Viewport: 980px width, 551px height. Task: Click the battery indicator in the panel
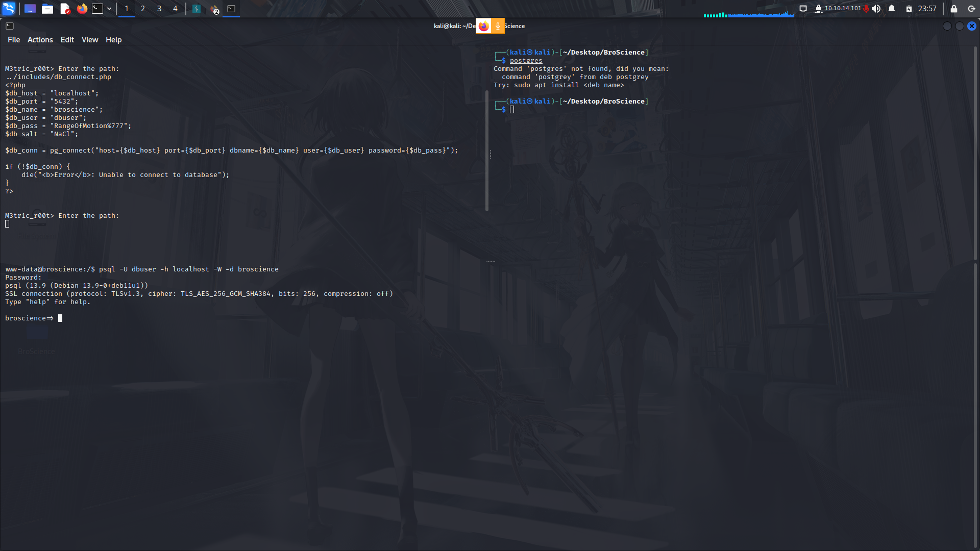click(909, 9)
